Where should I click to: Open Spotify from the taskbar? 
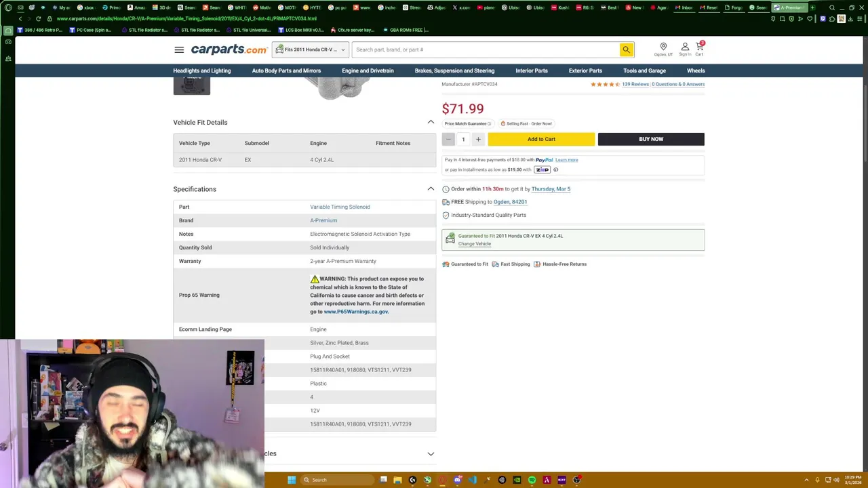point(532,480)
